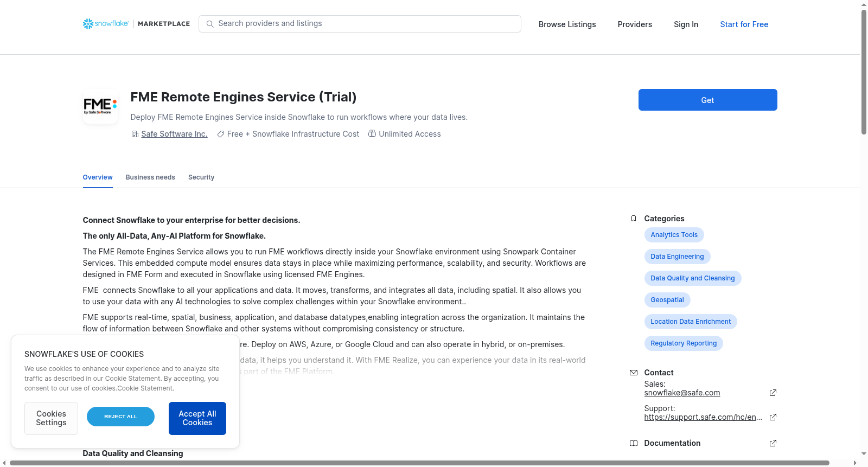This screenshot has height=467, width=868.
Task: Click the MARKETPLACE label in header
Action: tap(164, 24)
